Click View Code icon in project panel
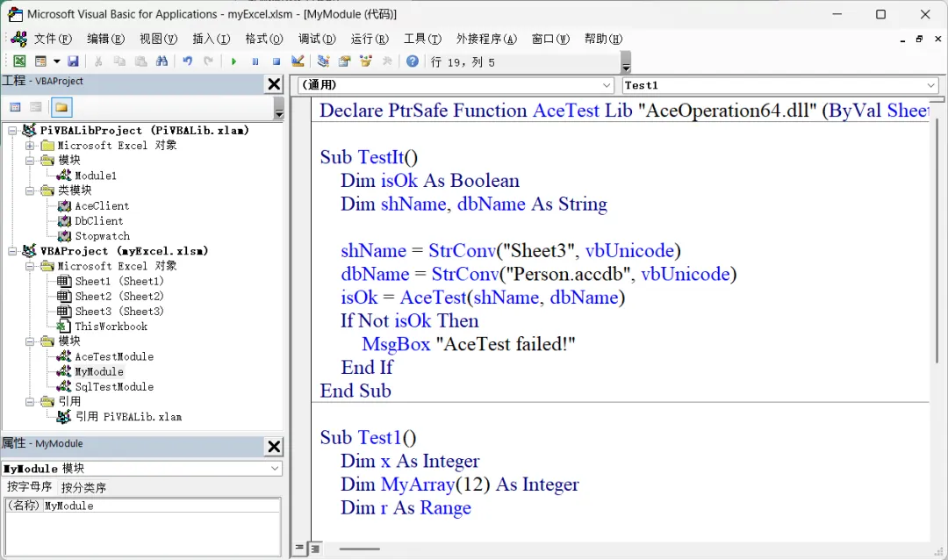This screenshot has width=948, height=560. click(x=15, y=107)
